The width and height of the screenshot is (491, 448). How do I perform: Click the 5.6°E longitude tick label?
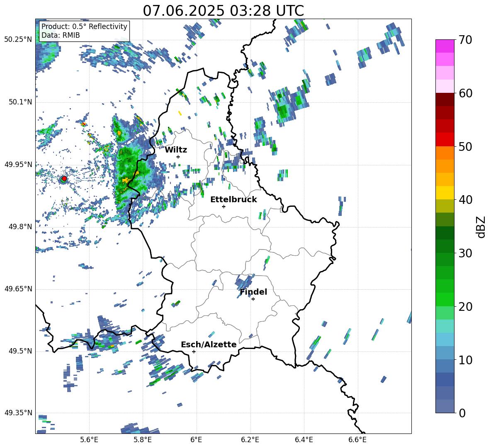pyautogui.click(x=89, y=440)
